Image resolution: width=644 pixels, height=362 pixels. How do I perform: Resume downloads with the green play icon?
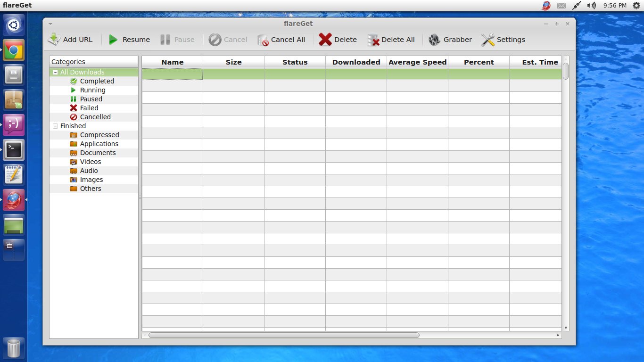129,40
